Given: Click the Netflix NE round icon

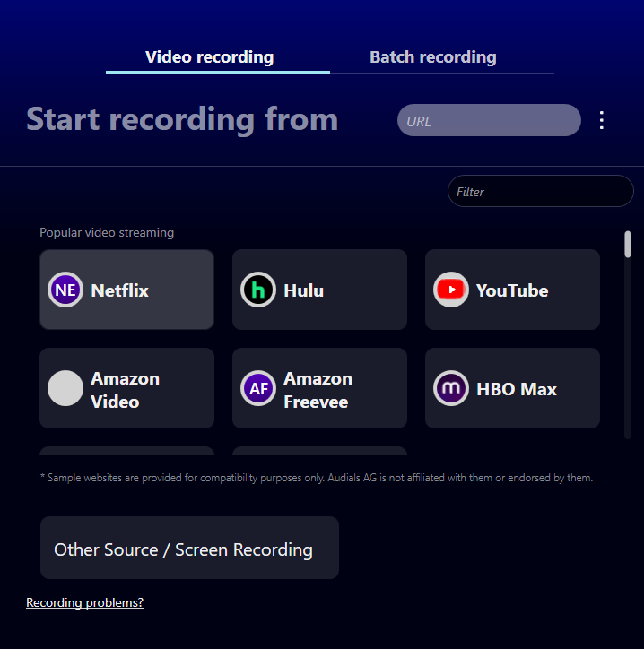Looking at the screenshot, I should [65, 290].
